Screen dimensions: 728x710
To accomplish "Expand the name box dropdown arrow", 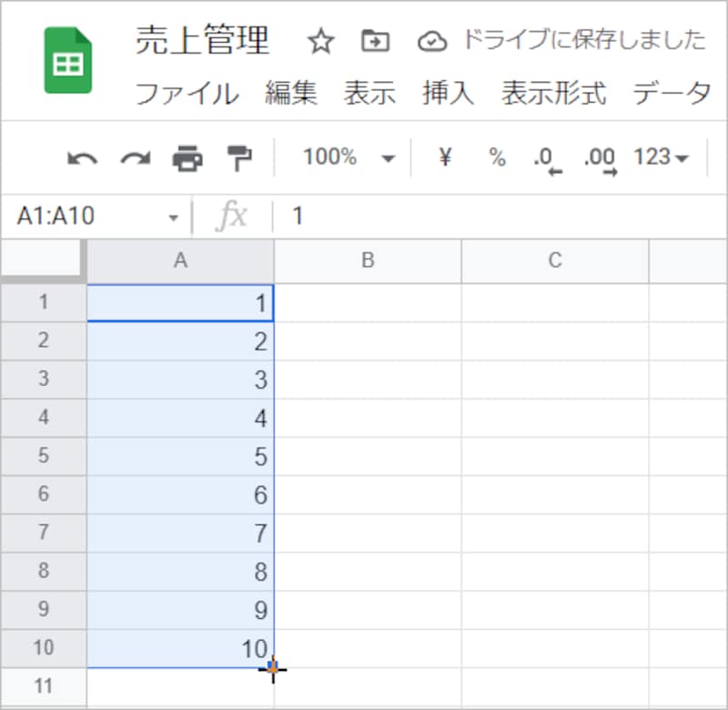I will click(173, 216).
